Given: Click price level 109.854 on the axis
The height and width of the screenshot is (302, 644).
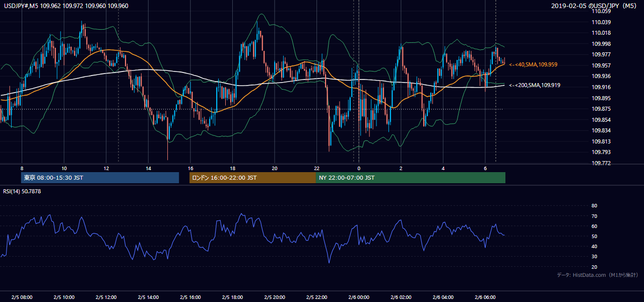Looking at the screenshot, I should pos(601,120).
